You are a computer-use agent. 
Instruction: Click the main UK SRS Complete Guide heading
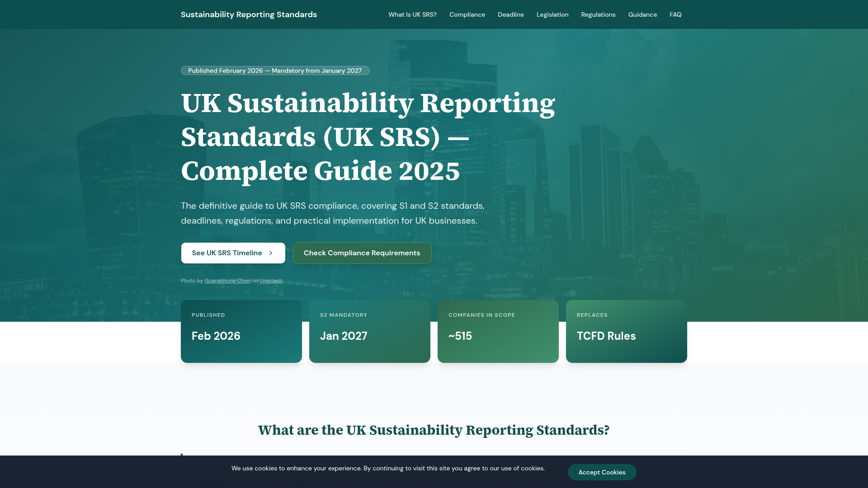pos(368,137)
